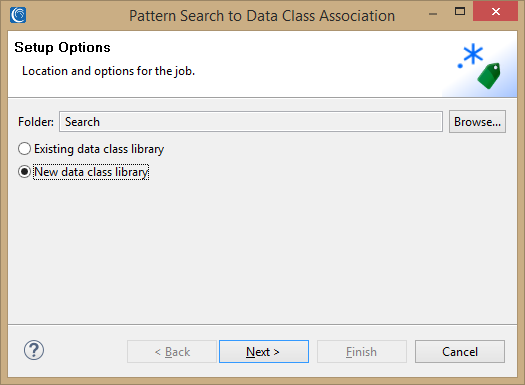Click the green tag in the banner graphic
This screenshot has width=525, height=385.
pyautogui.click(x=489, y=76)
